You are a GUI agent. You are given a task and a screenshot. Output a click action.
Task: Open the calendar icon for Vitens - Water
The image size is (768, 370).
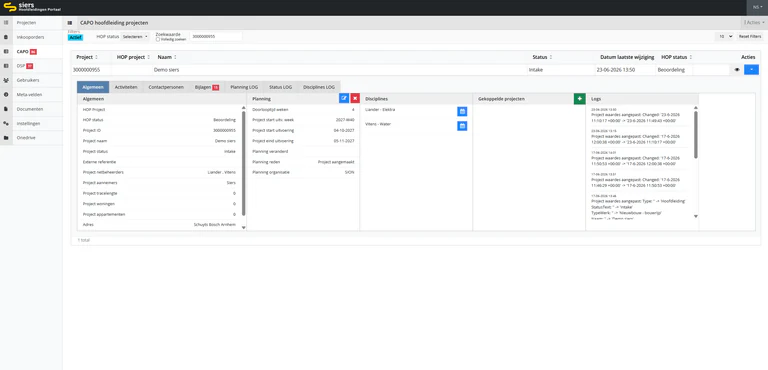tap(462, 126)
